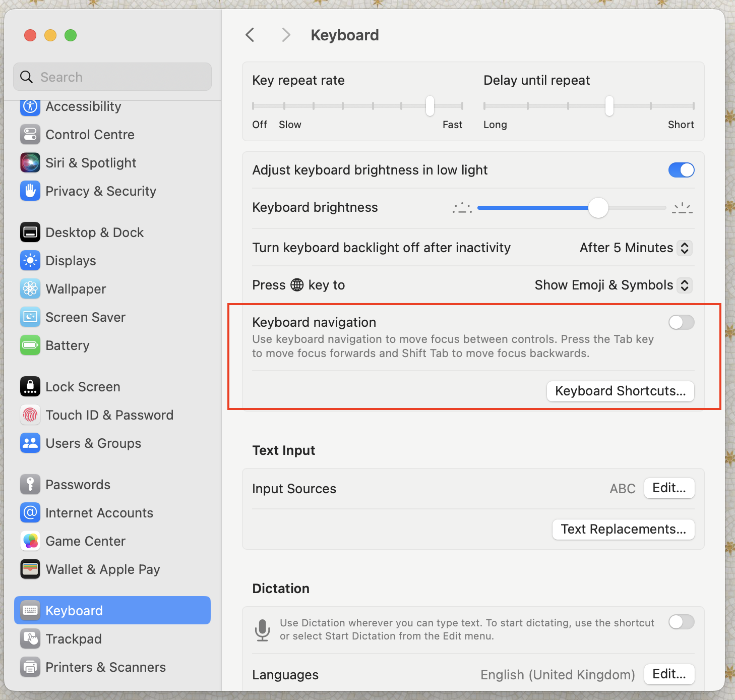Click the red close window button
Image resolution: width=735 pixels, height=700 pixels.
point(30,35)
